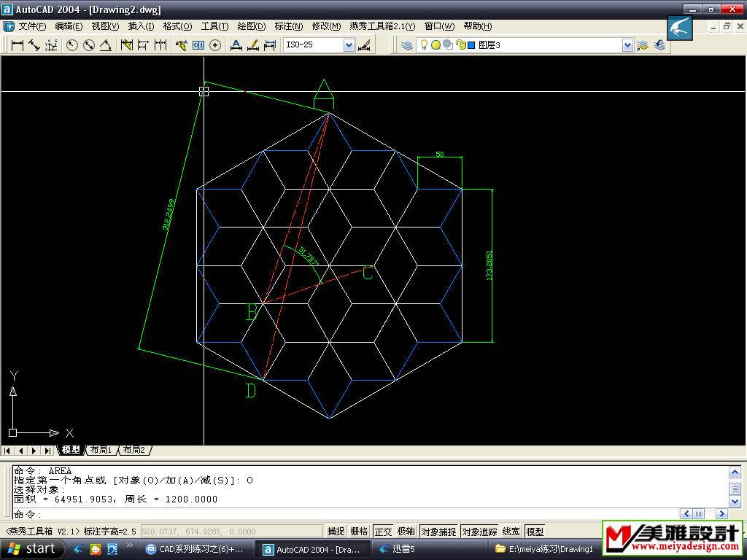Select the Radius Dimension tool
Screen dimensions: 747x560
[72, 45]
